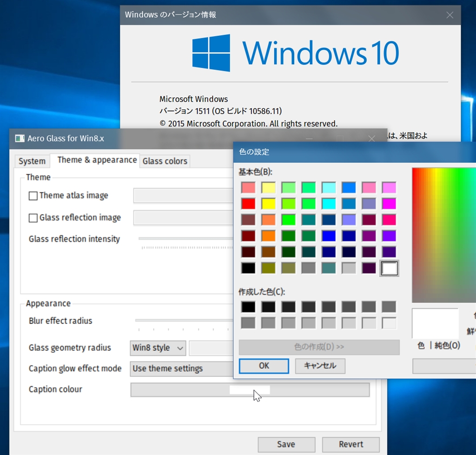Select the pure red basic color swatch

click(248, 204)
